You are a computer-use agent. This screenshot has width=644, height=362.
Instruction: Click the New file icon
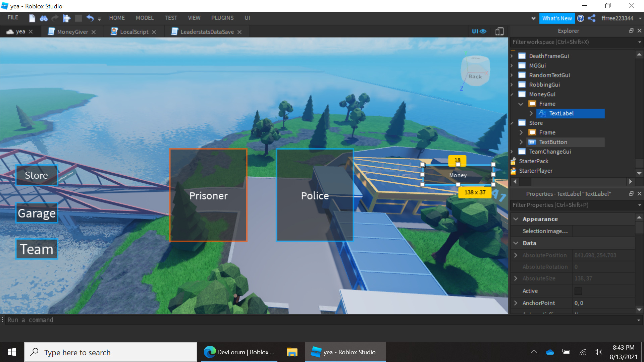pyautogui.click(x=32, y=18)
